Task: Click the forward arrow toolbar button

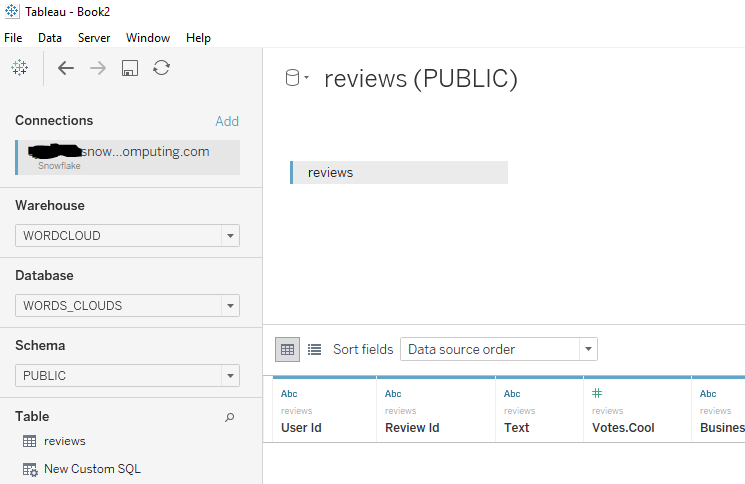Action: pos(98,68)
